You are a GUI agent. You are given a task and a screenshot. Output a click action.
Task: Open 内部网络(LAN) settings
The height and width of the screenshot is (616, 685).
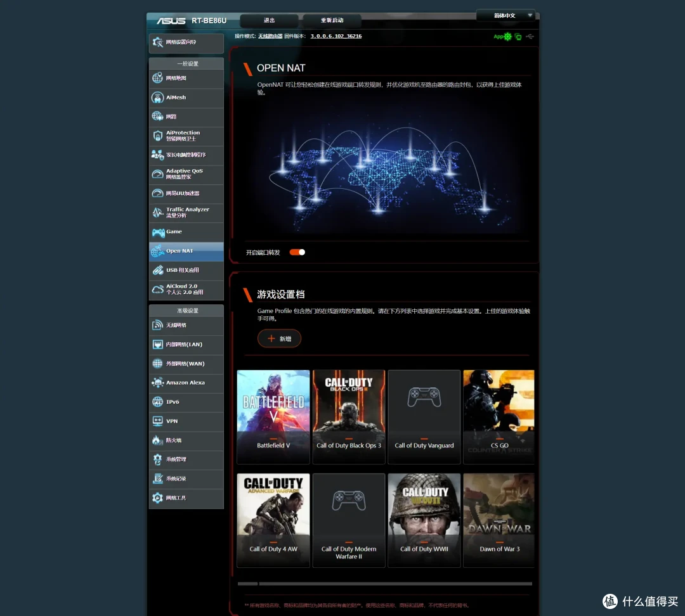[186, 345]
